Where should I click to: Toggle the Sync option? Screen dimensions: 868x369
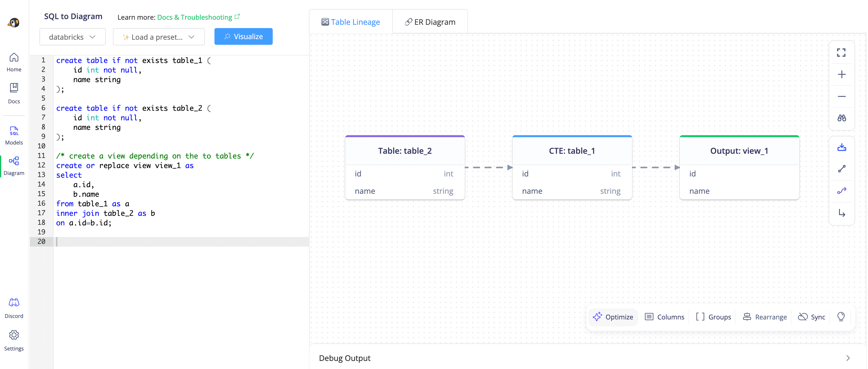coord(812,317)
